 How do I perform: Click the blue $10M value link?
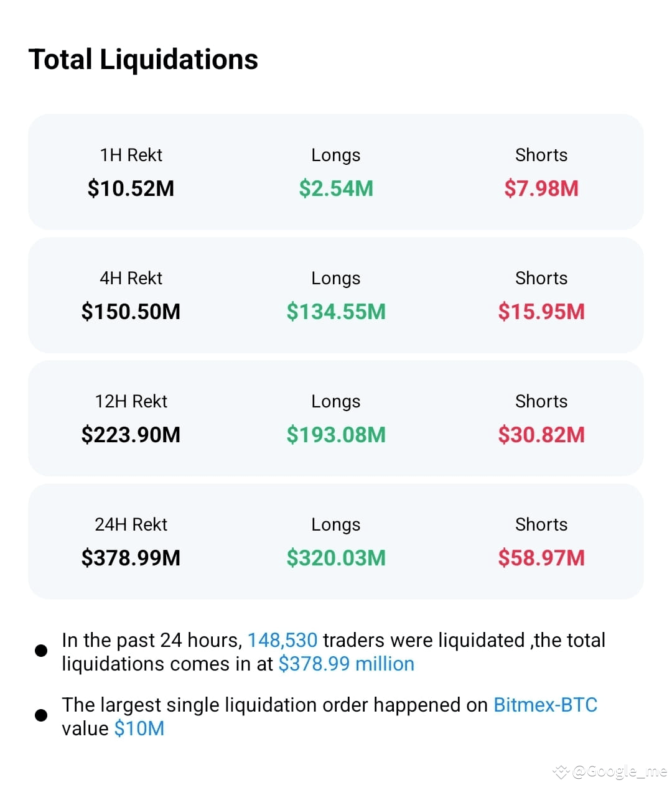pos(139,728)
